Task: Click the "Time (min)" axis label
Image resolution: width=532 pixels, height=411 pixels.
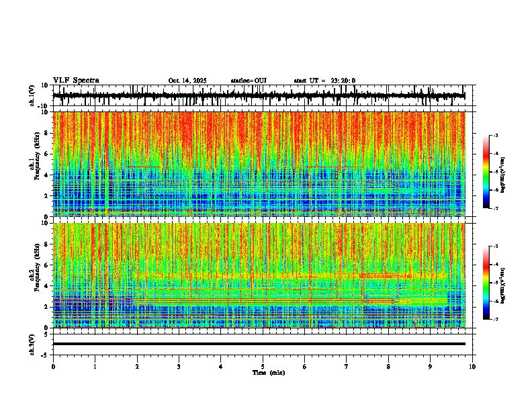Action: [x=269, y=373]
